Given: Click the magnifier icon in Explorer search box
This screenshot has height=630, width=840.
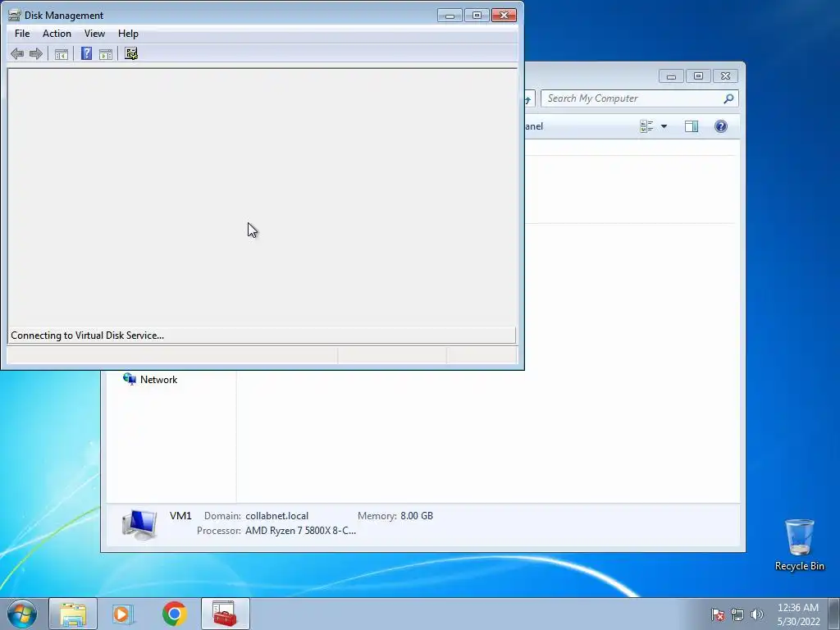Looking at the screenshot, I should pyautogui.click(x=728, y=98).
